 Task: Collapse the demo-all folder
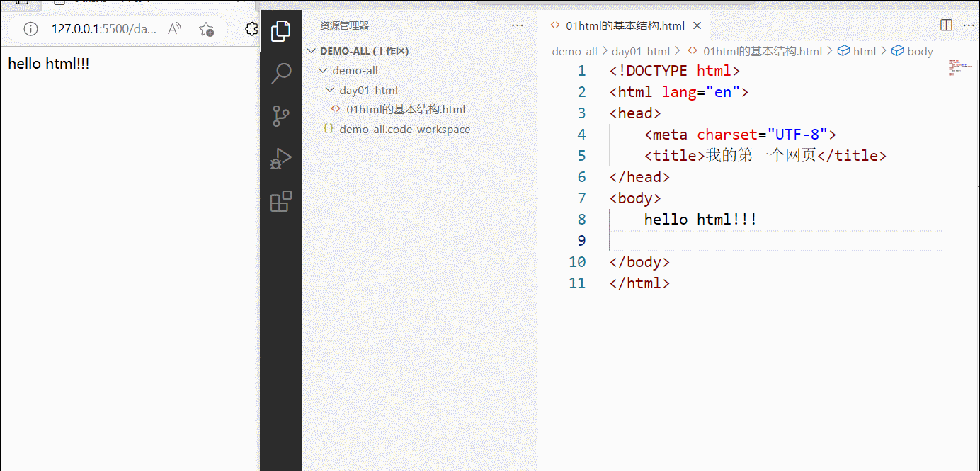(323, 71)
